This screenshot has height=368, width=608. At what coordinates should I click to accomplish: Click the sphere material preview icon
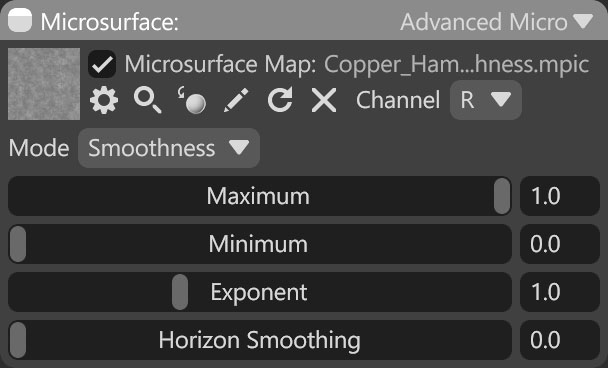coord(192,100)
